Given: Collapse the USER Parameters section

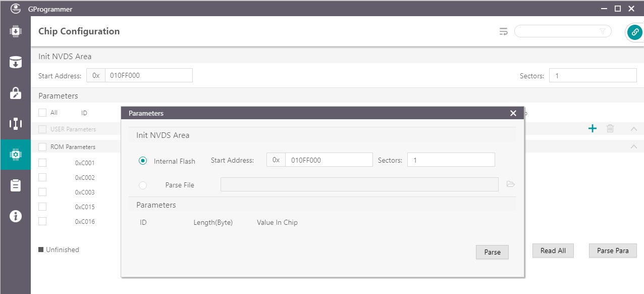Looking at the screenshot, I should pyautogui.click(x=634, y=129).
